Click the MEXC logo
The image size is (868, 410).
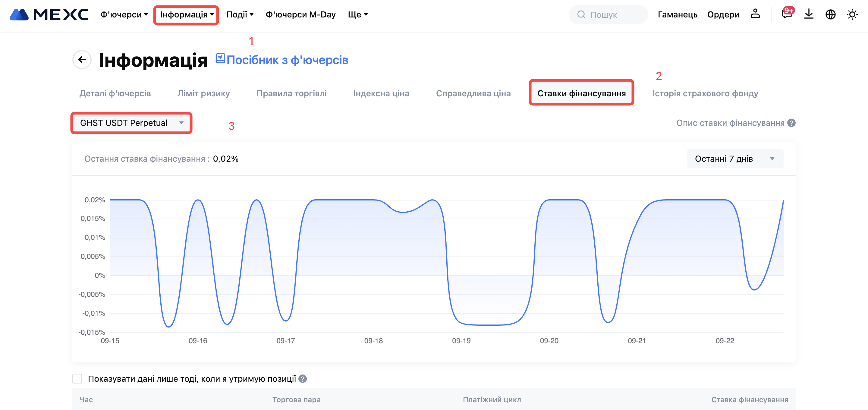(49, 14)
